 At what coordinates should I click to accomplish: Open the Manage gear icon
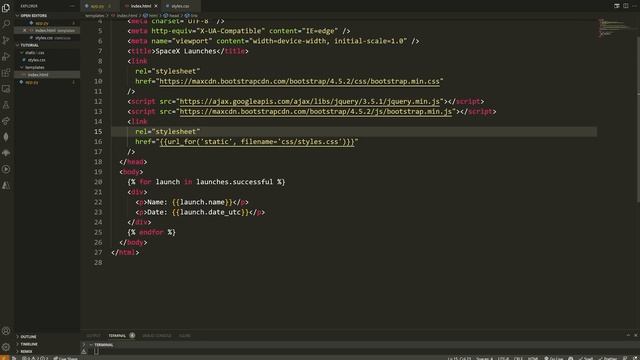[6, 347]
